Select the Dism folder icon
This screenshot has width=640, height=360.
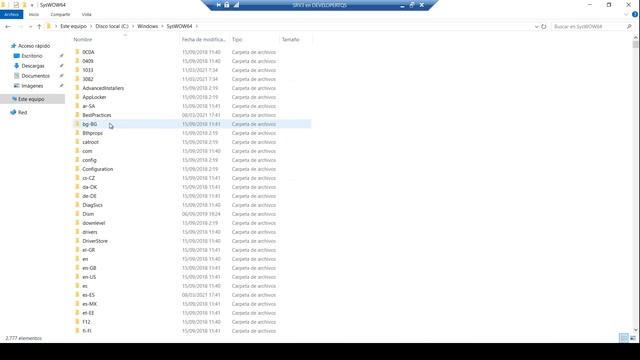point(77,213)
